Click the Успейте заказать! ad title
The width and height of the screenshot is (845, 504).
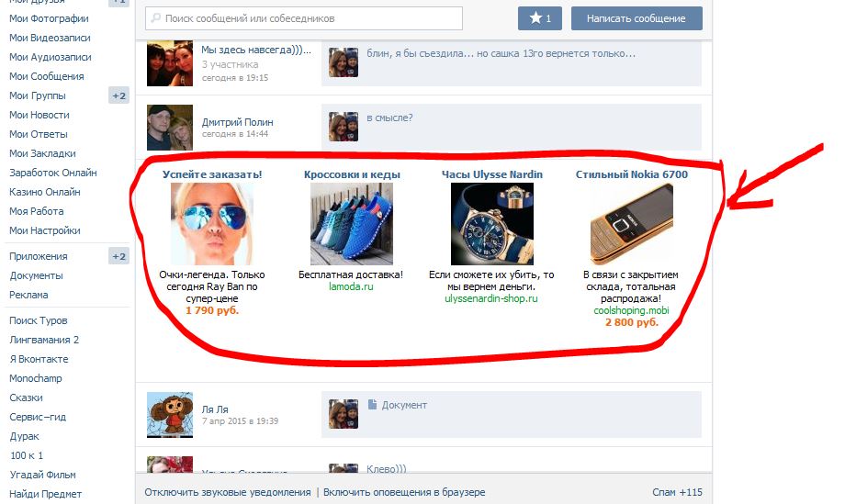(212, 174)
